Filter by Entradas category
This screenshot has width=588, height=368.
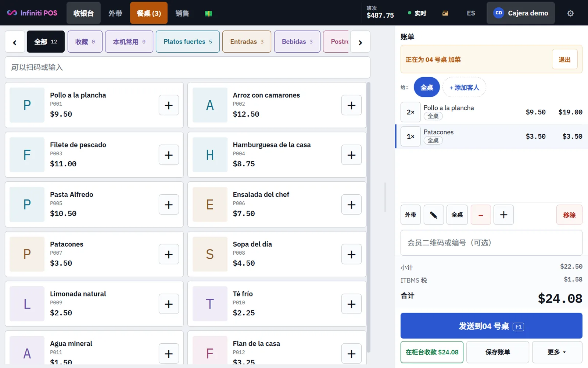pyautogui.click(x=247, y=42)
